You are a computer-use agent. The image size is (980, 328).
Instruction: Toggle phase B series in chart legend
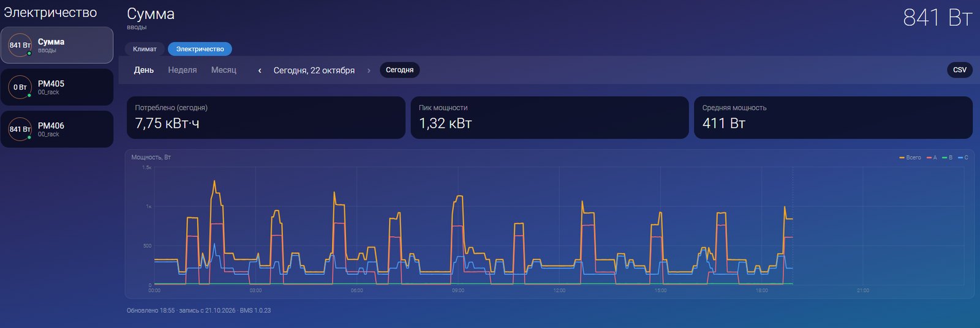click(948, 158)
